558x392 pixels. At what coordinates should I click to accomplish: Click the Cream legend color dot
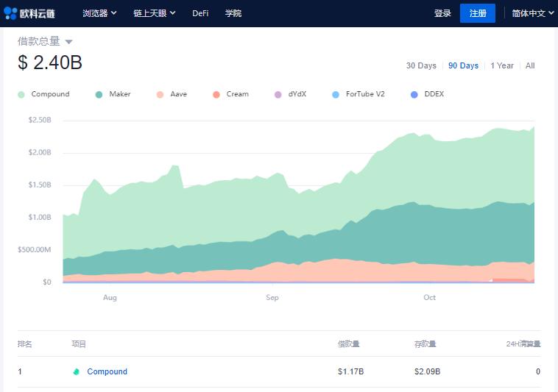click(x=216, y=95)
